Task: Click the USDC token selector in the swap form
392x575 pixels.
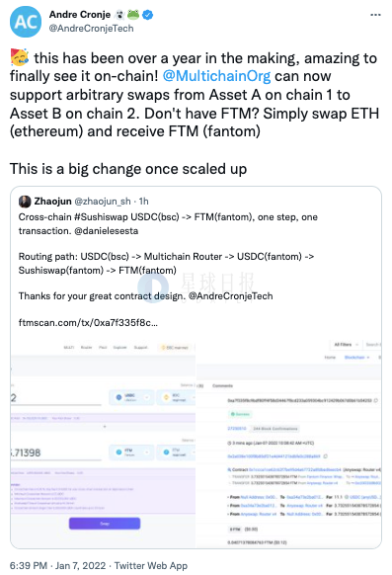Action: pyautogui.click(x=131, y=397)
